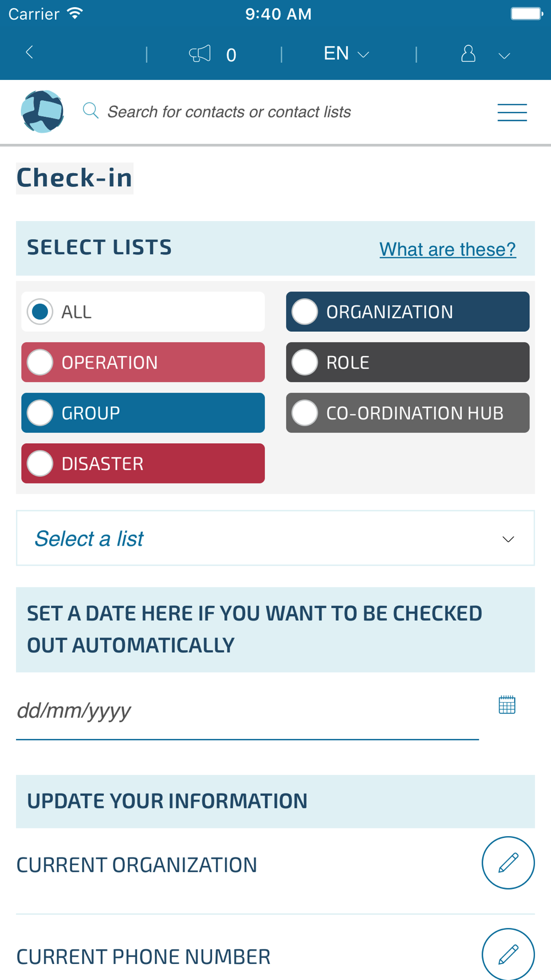
Task: Tap the search magnifier icon
Action: click(90, 111)
